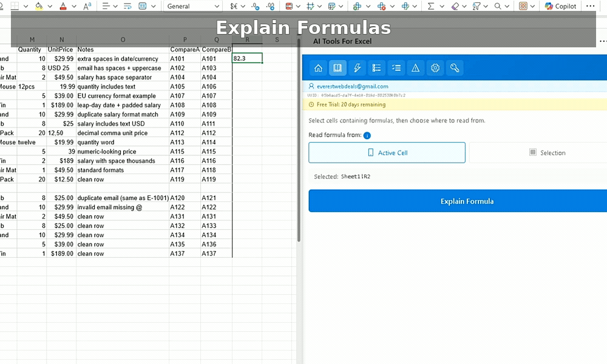Click the key icon in add-in toolbar
Viewport: 607px width, 364px height.
coord(454,68)
